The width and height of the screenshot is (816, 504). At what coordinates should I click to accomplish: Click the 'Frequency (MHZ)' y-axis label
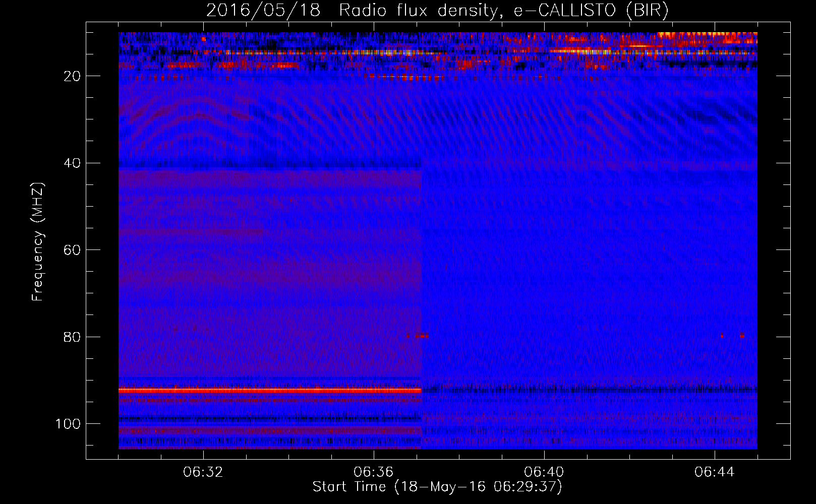38,242
